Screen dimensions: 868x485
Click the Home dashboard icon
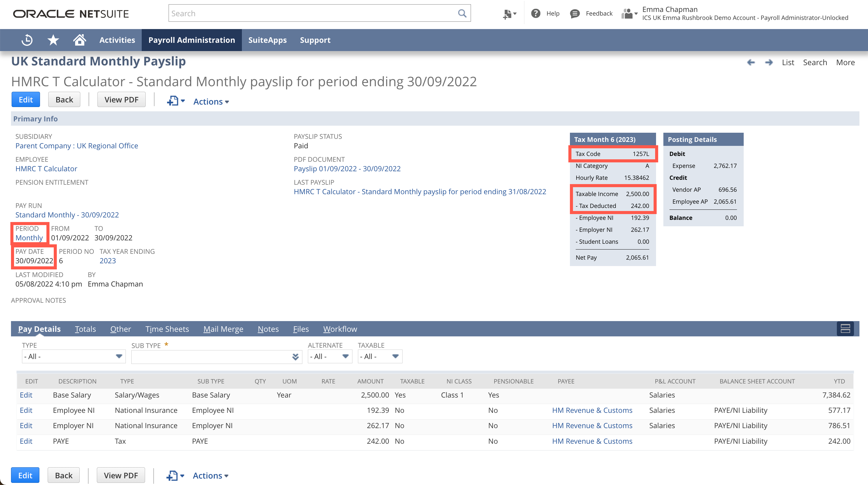(79, 40)
